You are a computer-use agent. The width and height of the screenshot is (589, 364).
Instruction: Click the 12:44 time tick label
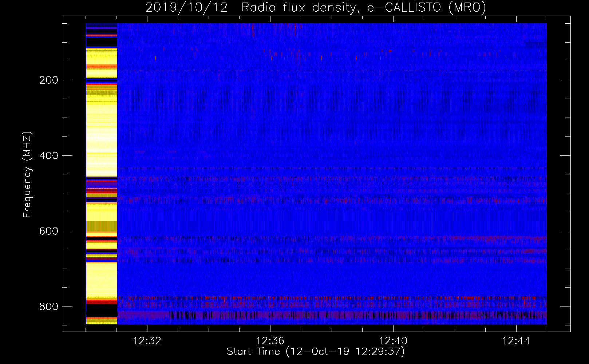click(516, 341)
